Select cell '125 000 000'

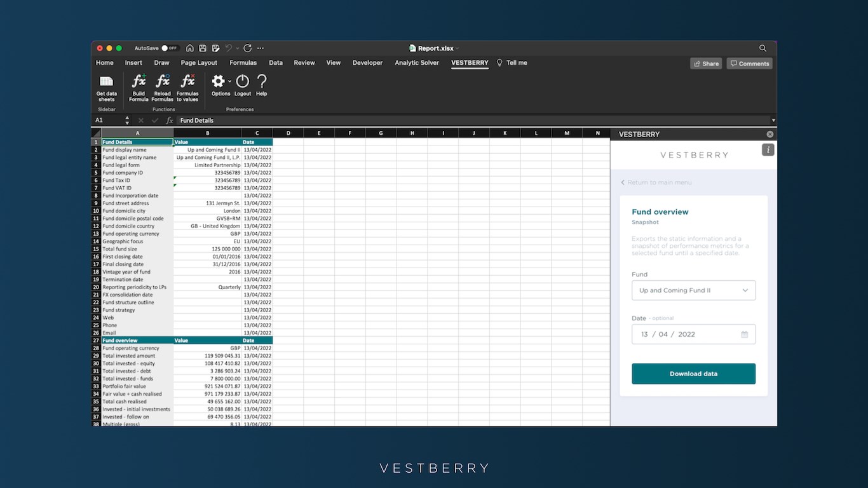click(x=207, y=249)
